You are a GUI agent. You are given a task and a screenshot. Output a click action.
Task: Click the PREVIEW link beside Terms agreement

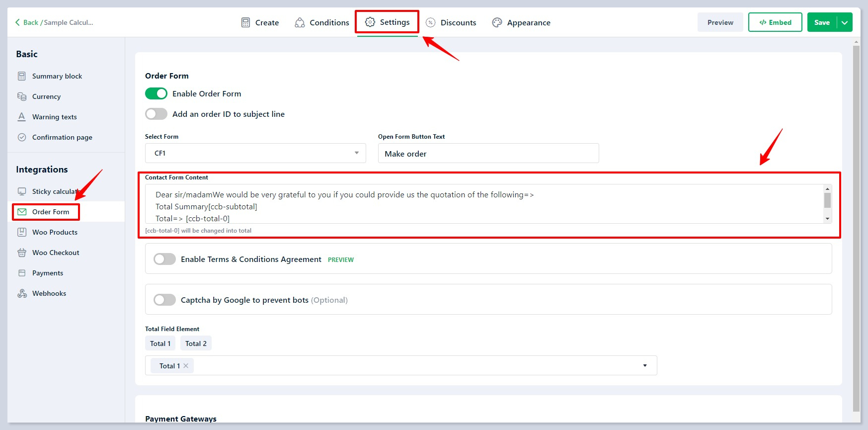point(341,260)
